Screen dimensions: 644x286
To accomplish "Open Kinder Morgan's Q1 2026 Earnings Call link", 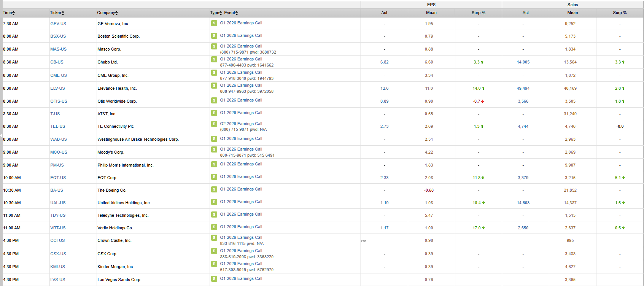I will pos(241,264).
